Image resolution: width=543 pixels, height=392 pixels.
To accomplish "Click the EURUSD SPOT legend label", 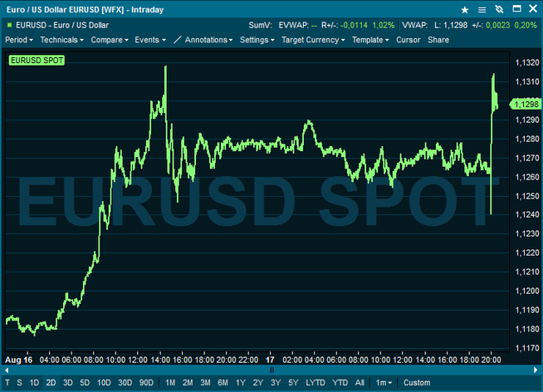I will pos(37,61).
